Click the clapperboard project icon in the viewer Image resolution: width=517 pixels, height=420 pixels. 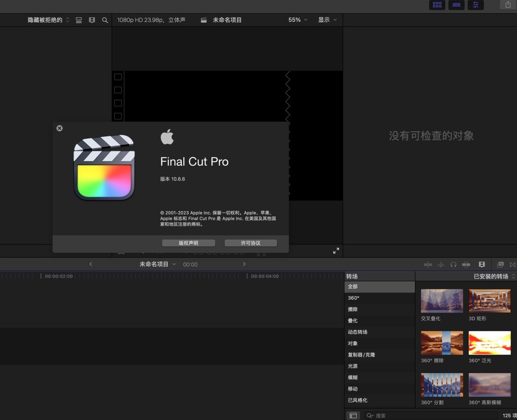pos(204,20)
